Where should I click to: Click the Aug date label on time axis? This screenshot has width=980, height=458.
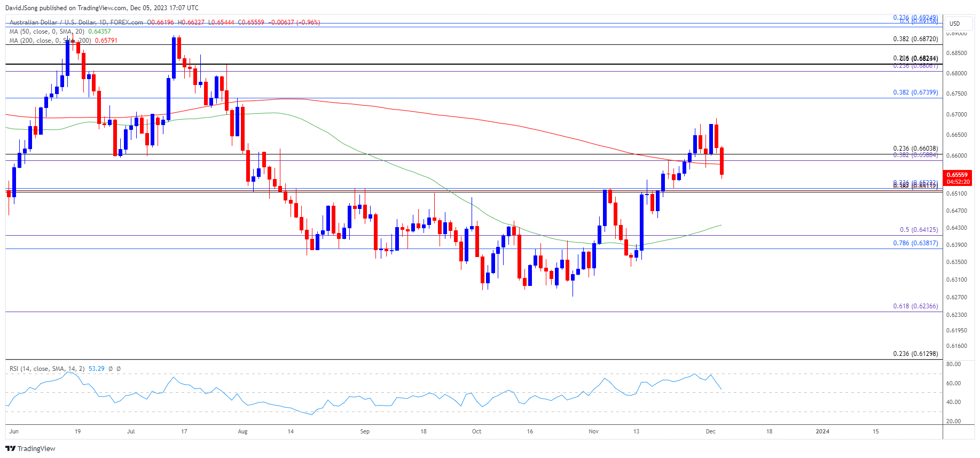click(242, 431)
